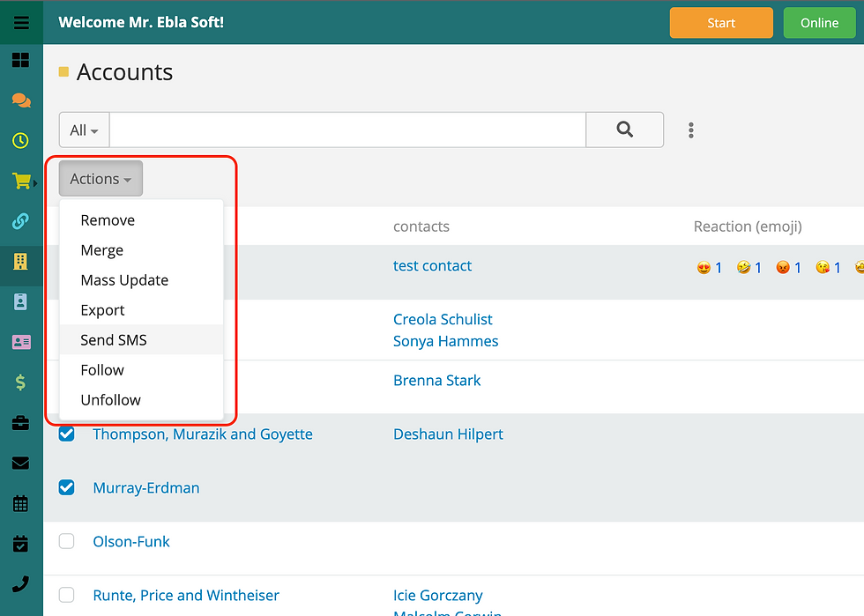Open the calendar grid sidebar icon
864x616 pixels.
[x=21, y=503]
